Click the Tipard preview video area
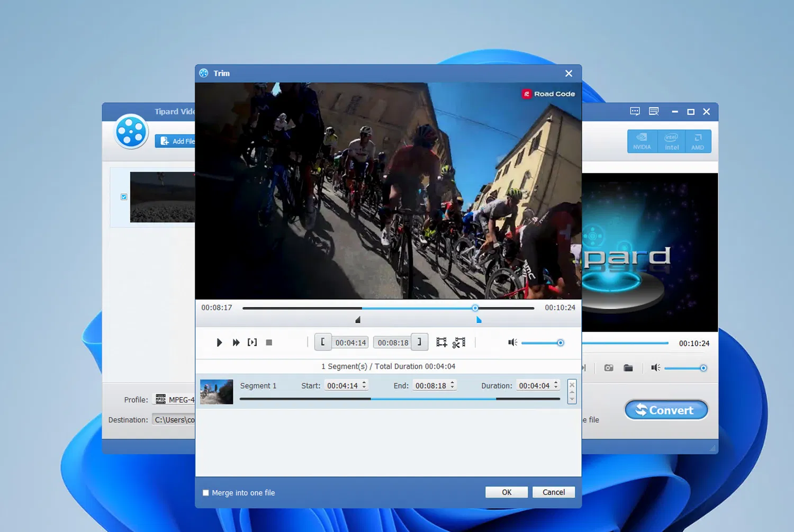The width and height of the screenshot is (794, 532). coord(650,253)
